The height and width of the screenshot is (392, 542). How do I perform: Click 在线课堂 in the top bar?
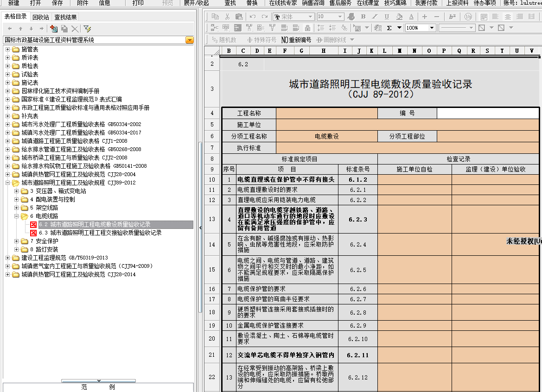(x=368, y=3)
